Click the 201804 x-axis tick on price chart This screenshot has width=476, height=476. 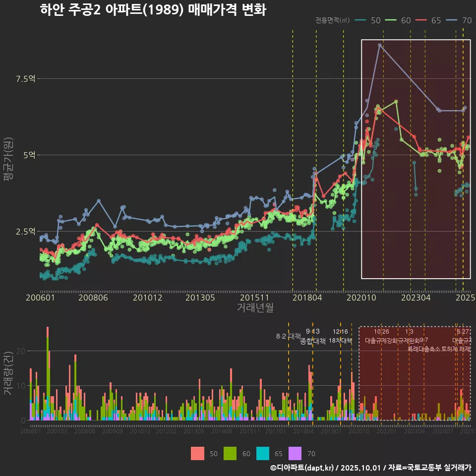(306, 297)
